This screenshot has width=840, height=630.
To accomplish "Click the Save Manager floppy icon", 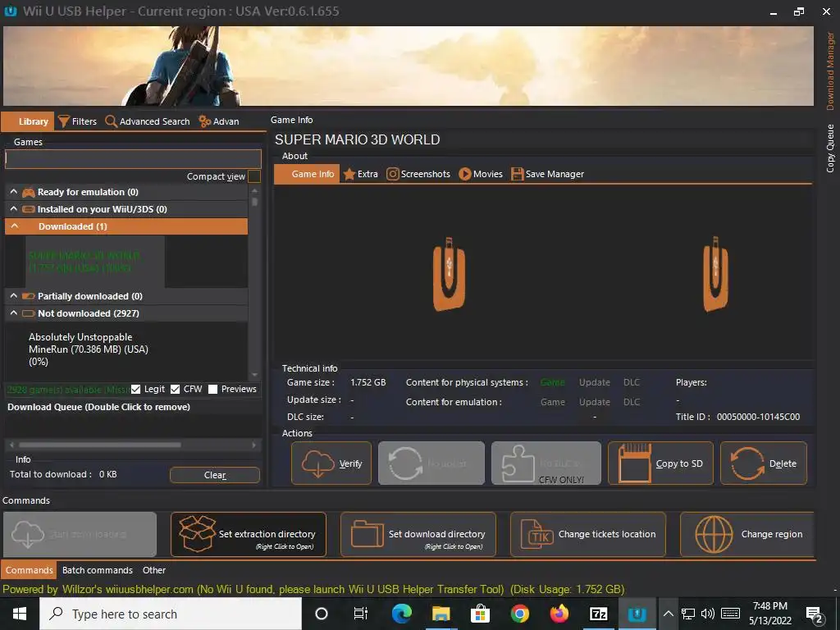I will pos(517,174).
